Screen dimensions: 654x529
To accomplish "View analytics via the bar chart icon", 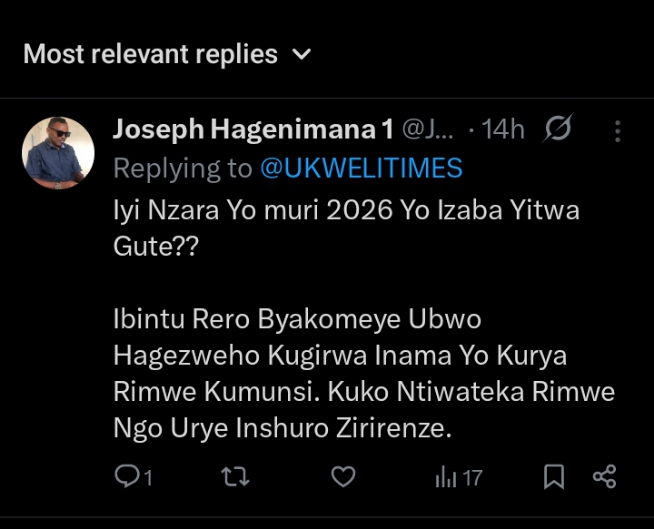I will 446,478.
